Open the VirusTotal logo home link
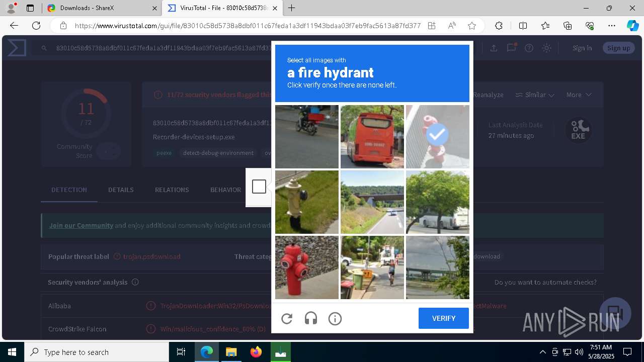The width and height of the screenshot is (644, 362). 17,48
